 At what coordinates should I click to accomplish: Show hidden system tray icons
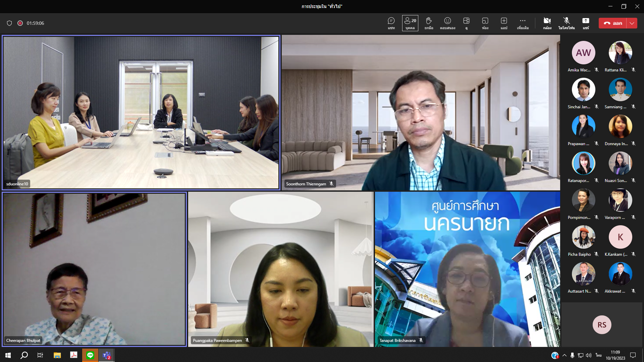click(x=565, y=355)
